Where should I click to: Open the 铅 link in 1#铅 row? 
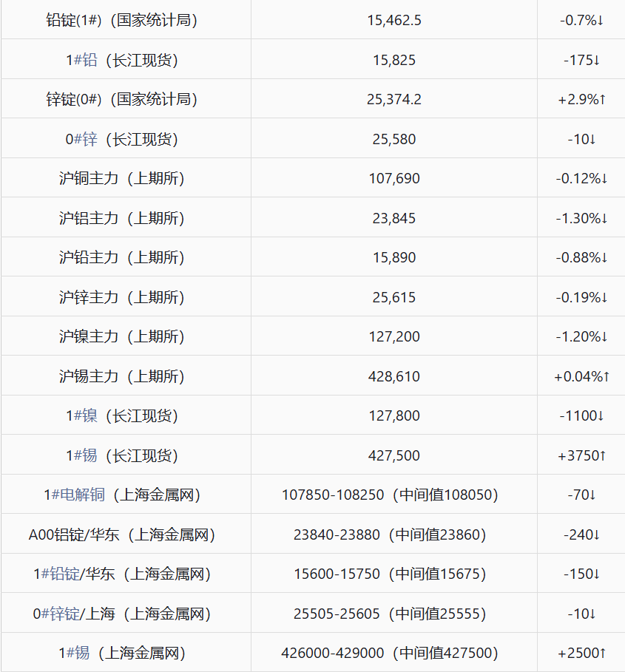point(90,60)
